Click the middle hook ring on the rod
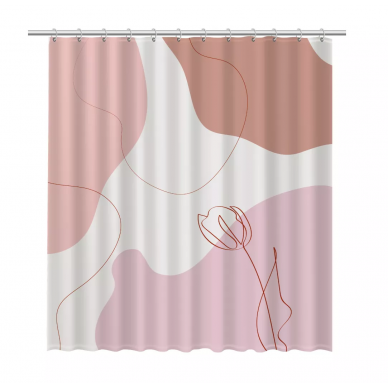Viewport: 388px width, 388px height. [x=179, y=35]
